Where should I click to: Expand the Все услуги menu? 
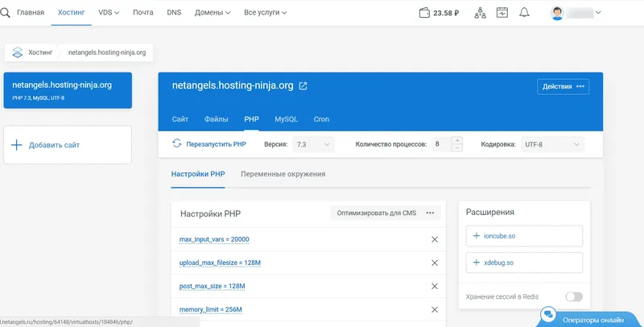click(x=266, y=13)
